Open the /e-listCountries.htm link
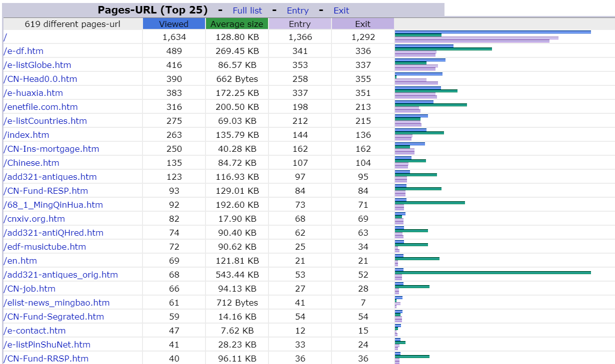This screenshot has height=364, width=615. [45, 121]
